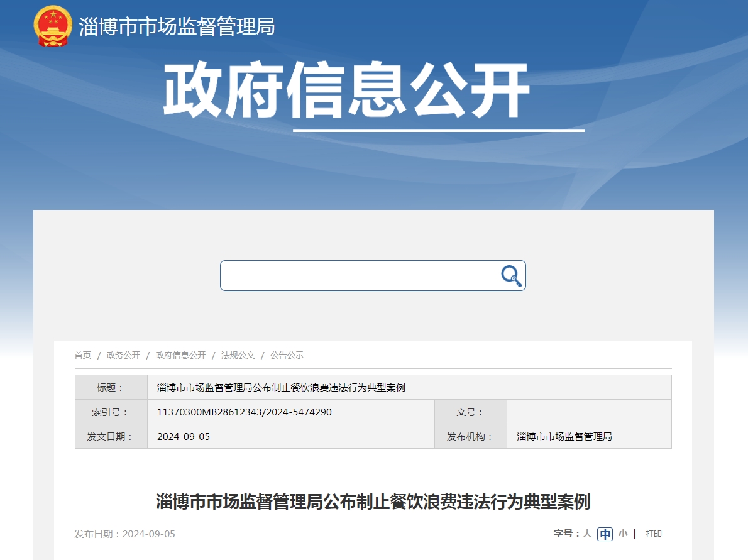Image resolution: width=748 pixels, height=560 pixels.
Task: Open 公告公示 breadcrumb link
Action: (x=287, y=355)
